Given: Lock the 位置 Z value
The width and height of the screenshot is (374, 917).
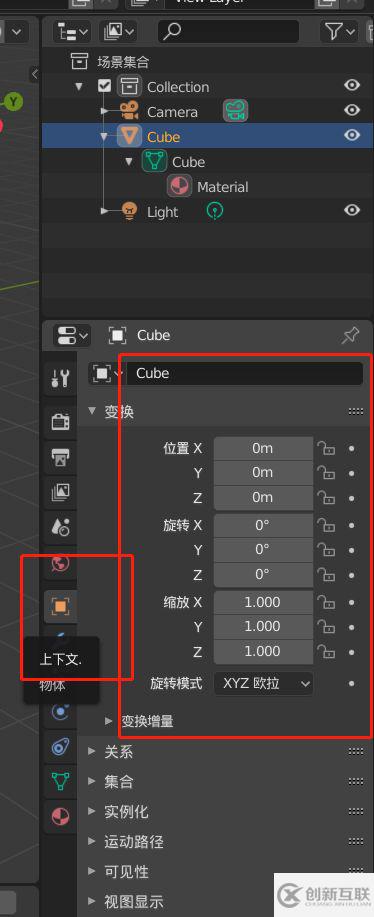Looking at the screenshot, I should point(326,498).
